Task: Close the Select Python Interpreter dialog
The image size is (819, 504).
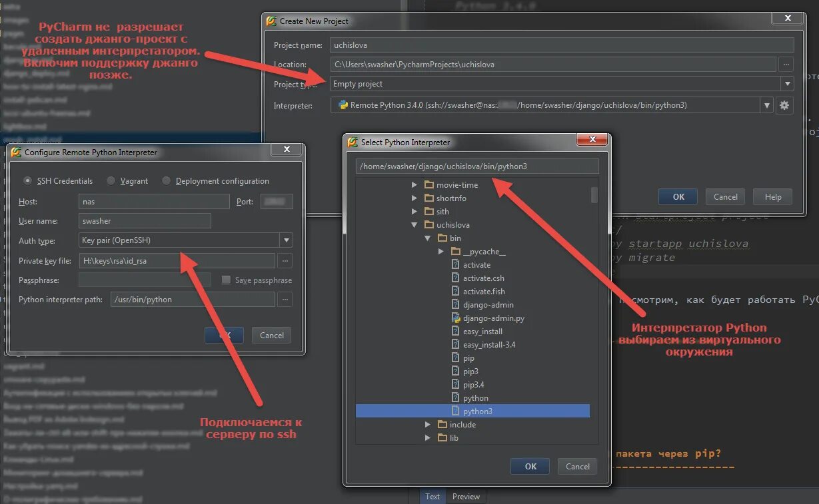Action: click(591, 139)
